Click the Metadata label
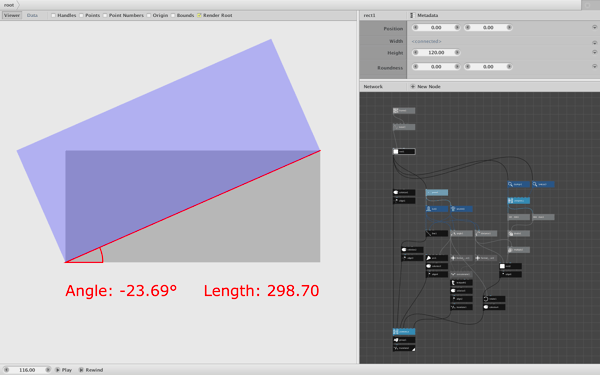The image size is (600, 375). pos(427,15)
